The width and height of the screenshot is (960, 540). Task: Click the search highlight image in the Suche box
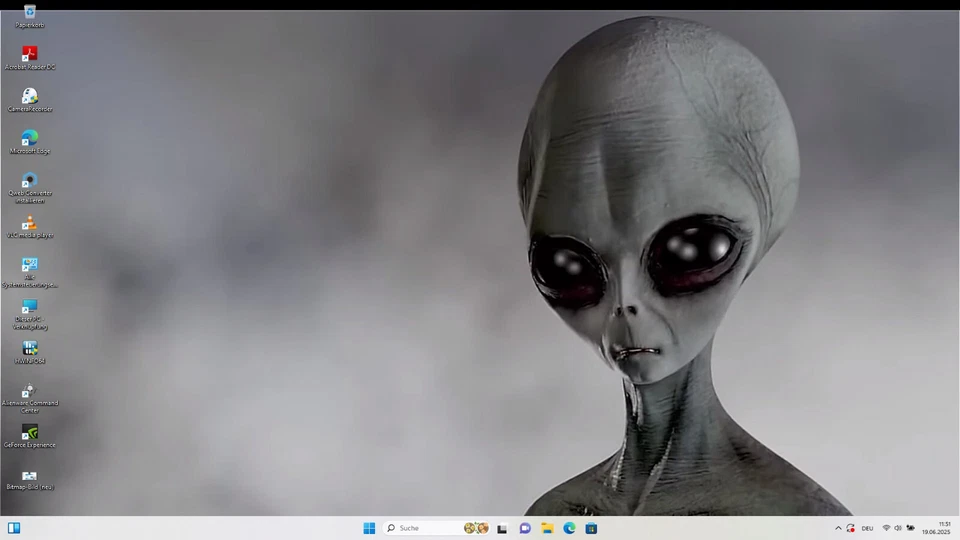pyautogui.click(x=476, y=528)
